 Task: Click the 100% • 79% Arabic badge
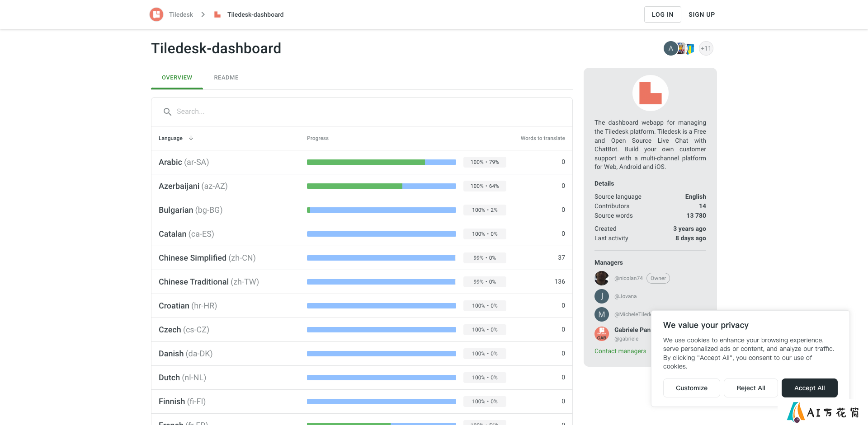point(485,162)
